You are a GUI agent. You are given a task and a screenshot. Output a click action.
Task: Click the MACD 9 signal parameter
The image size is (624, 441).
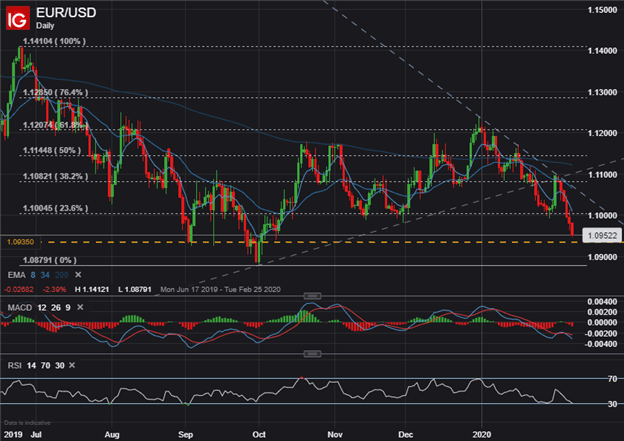click(x=68, y=308)
